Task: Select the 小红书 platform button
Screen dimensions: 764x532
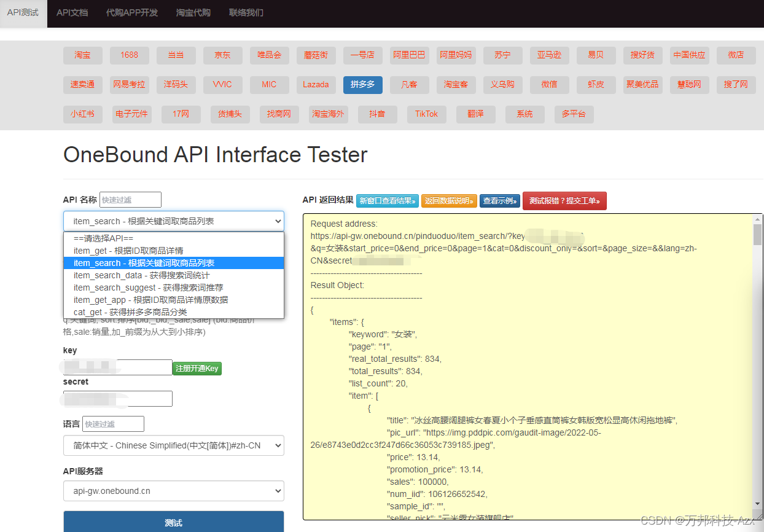Action: click(83, 114)
